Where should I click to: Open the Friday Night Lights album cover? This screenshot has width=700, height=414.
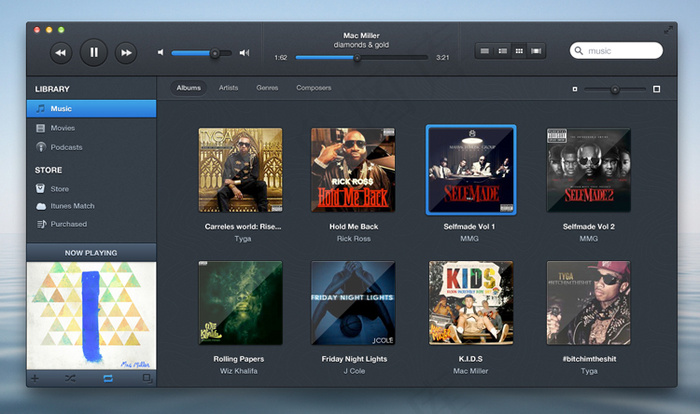click(353, 303)
